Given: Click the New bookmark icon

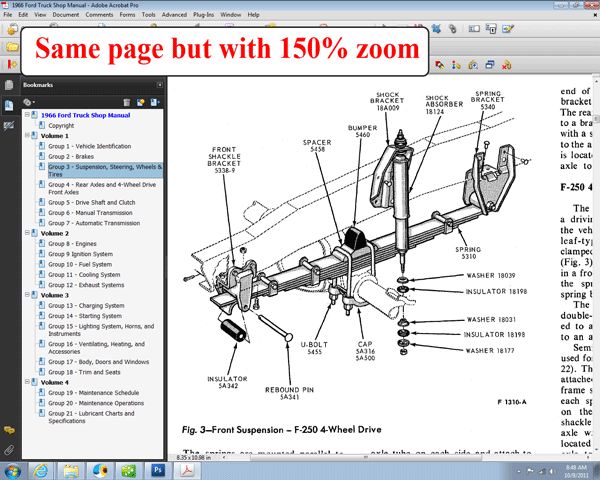Looking at the screenshot, I should point(140,102).
